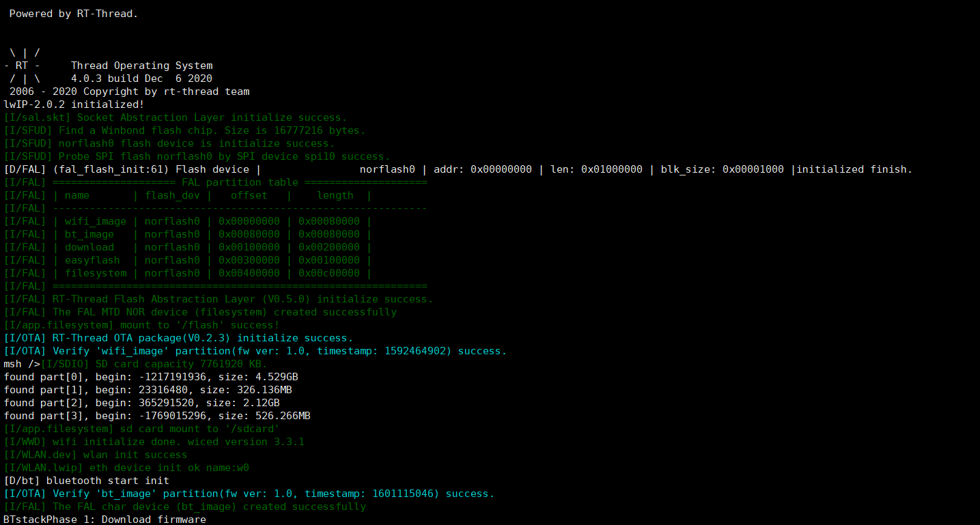The image size is (980, 525).
Task: Click the 'addr: 0x00000000' value
Action: point(483,169)
